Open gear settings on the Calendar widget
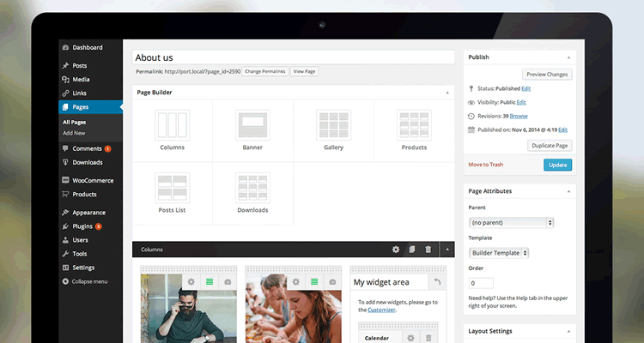The image size is (644, 343). [x=411, y=338]
